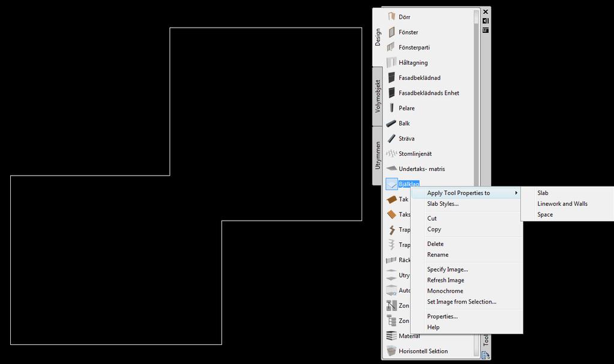
Task: Choose Cut in the context menu
Action: [x=466, y=218]
